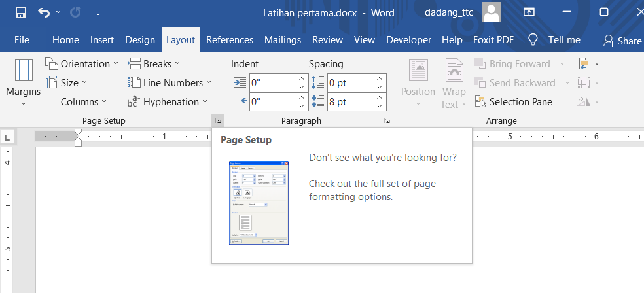The image size is (644, 293).
Task: Open the Help tab
Action: click(x=452, y=40)
